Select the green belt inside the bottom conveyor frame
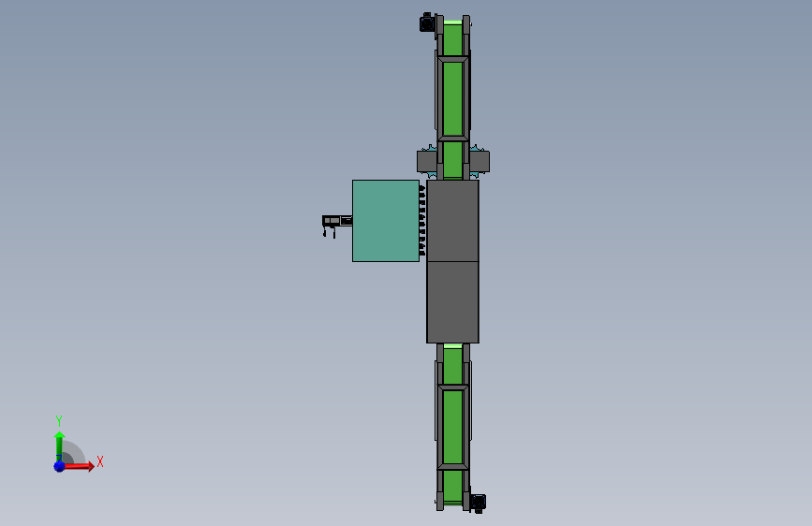The width and height of the screenshot is (812, 526). point(452,427)
